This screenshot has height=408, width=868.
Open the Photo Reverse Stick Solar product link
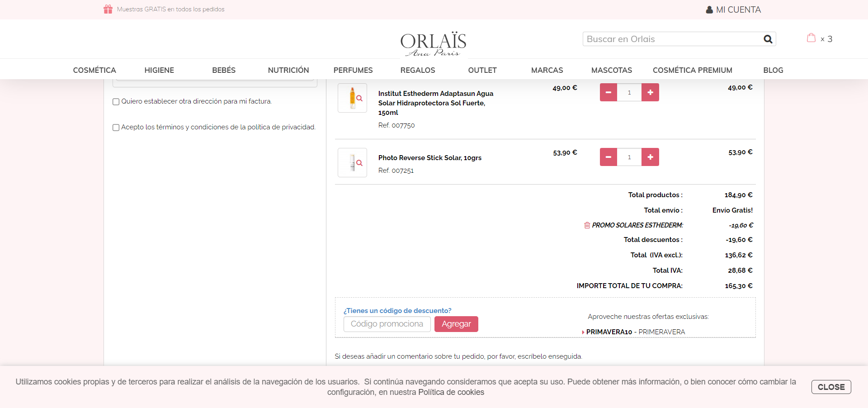click(x=430, y=158)
